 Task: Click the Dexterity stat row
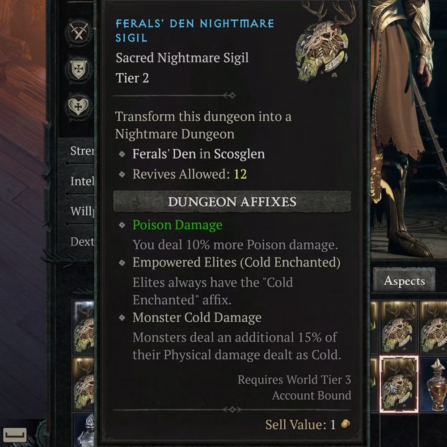80,241
